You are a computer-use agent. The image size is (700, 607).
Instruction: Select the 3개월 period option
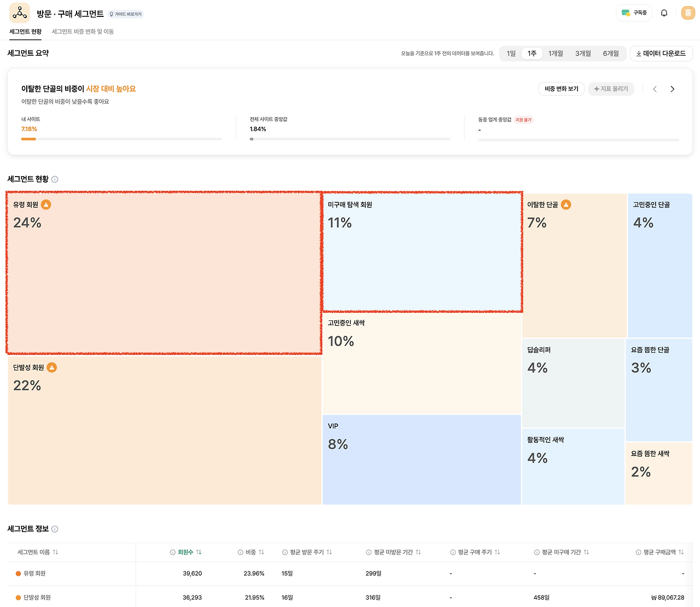pyautogui.click(x=583, y=54)
